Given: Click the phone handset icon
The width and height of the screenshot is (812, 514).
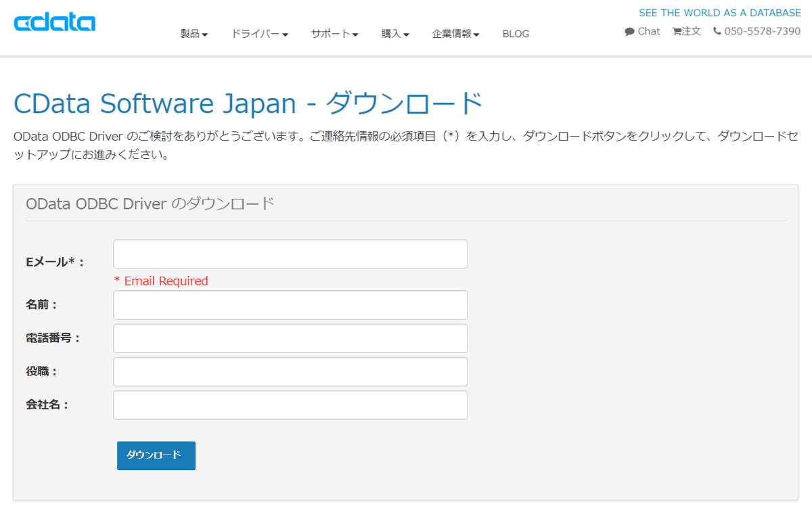Looking at the screenshot, I should pos(717,31).
